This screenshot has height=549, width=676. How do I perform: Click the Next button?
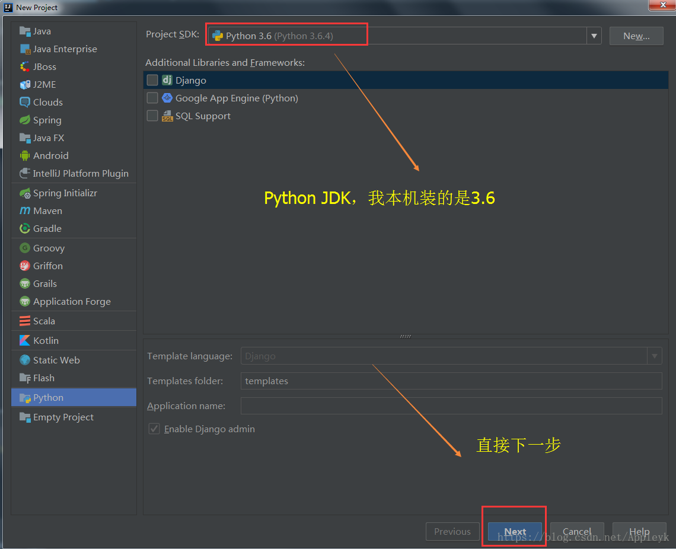(515, 532)
